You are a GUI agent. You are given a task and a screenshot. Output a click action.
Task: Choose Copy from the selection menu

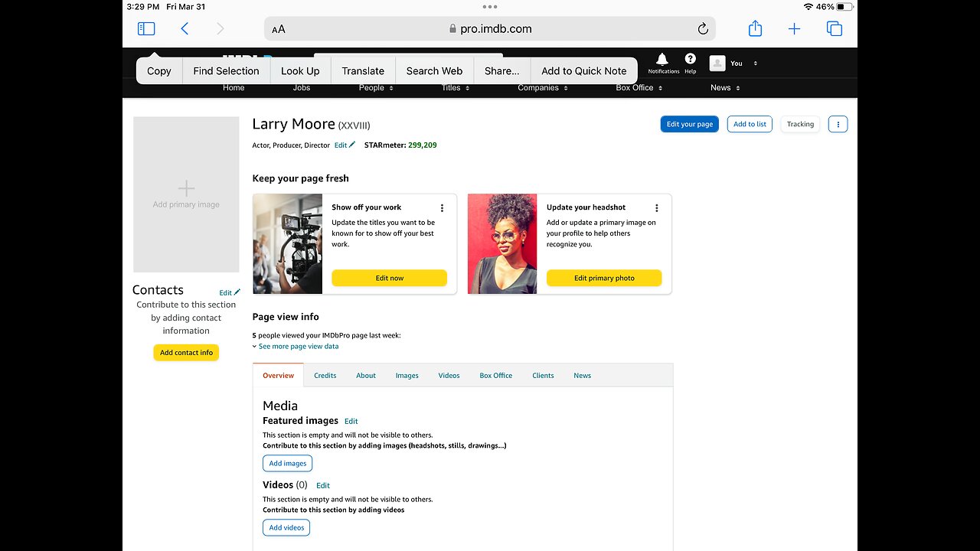(159, 71)
